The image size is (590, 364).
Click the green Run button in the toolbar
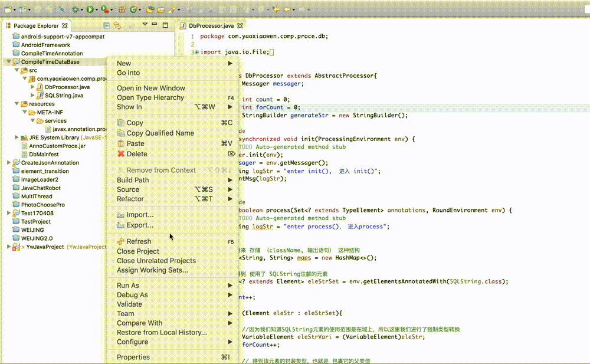(x=90, y=9)
